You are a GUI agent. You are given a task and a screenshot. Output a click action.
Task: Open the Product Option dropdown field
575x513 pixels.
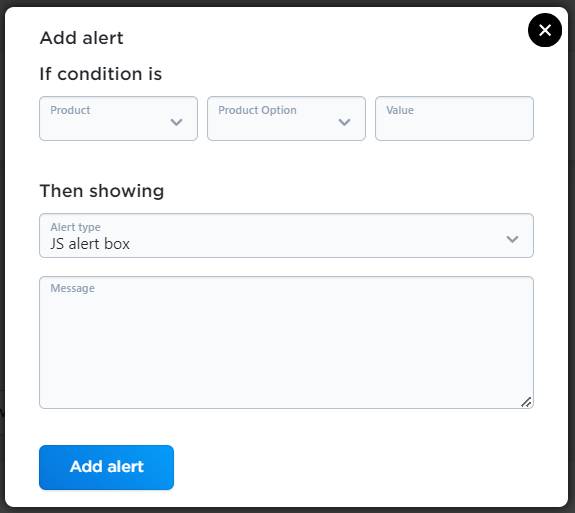point(286,118)
